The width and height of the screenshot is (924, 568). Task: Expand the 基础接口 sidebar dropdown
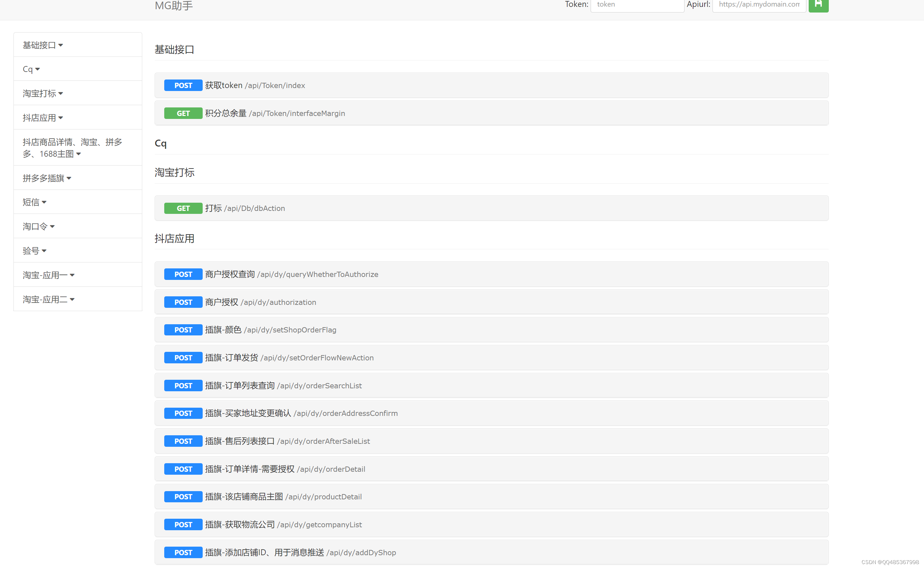42,45
